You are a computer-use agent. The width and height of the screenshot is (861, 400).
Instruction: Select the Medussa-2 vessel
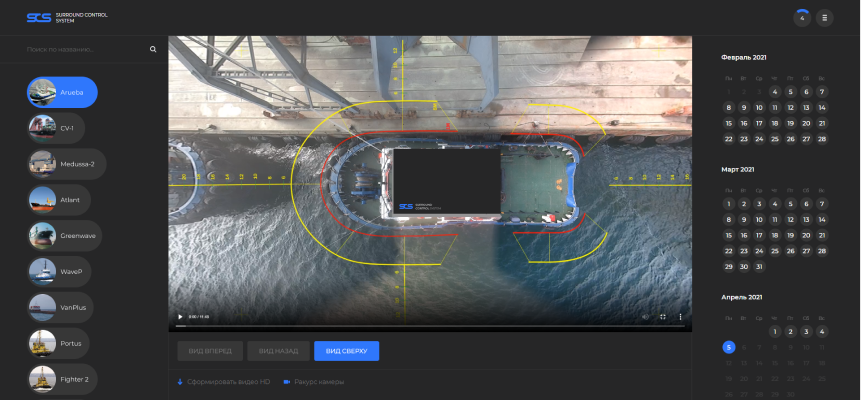point(67,164)
